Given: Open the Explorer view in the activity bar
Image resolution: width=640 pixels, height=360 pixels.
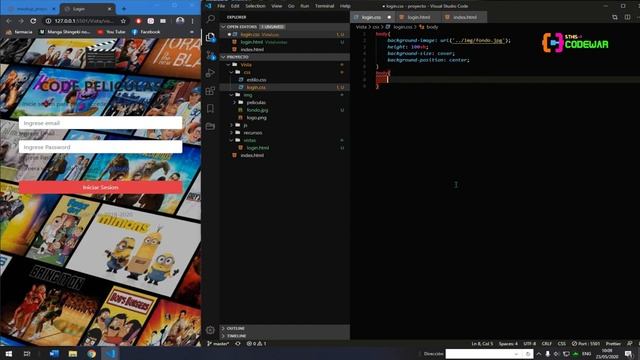Looking at the screenshot, I should (211, 37).
